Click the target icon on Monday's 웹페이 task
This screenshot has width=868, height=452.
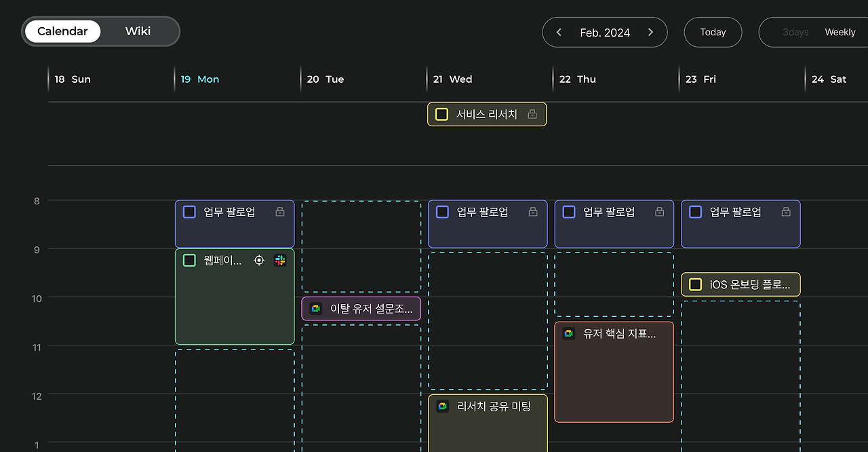click(259, 261)
